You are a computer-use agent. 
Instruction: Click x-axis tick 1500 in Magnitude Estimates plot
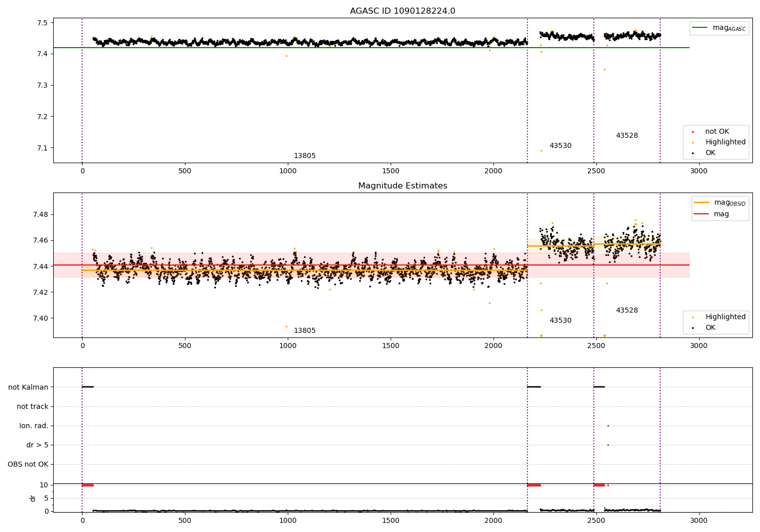(391, 346)
